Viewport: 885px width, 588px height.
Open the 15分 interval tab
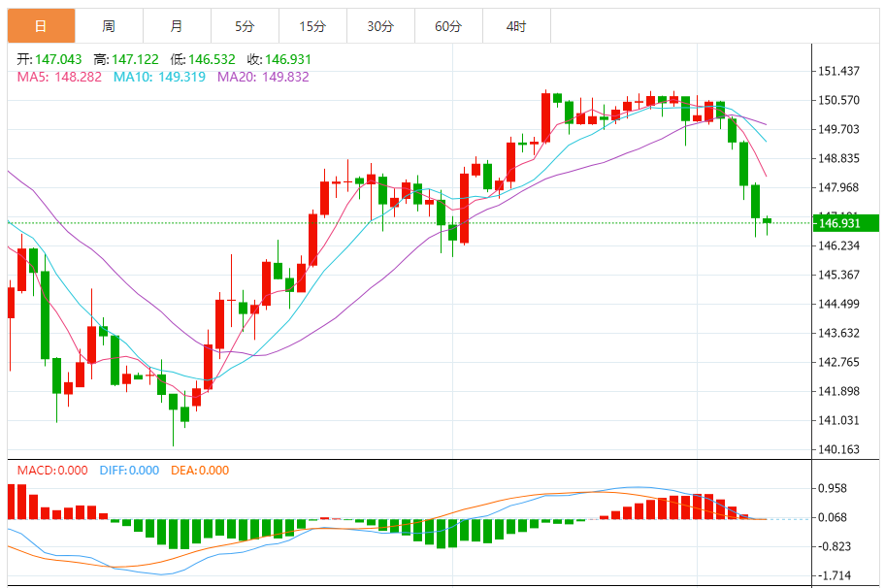(312, 26)
